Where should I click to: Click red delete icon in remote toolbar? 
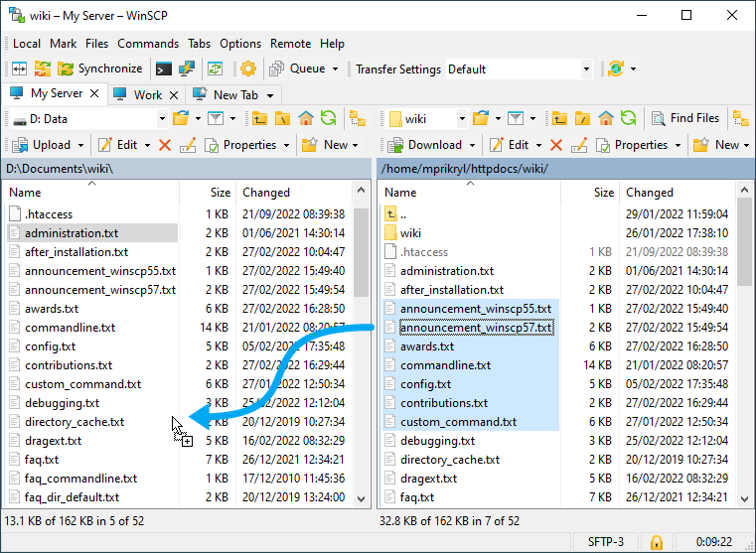tap(556, 145)
